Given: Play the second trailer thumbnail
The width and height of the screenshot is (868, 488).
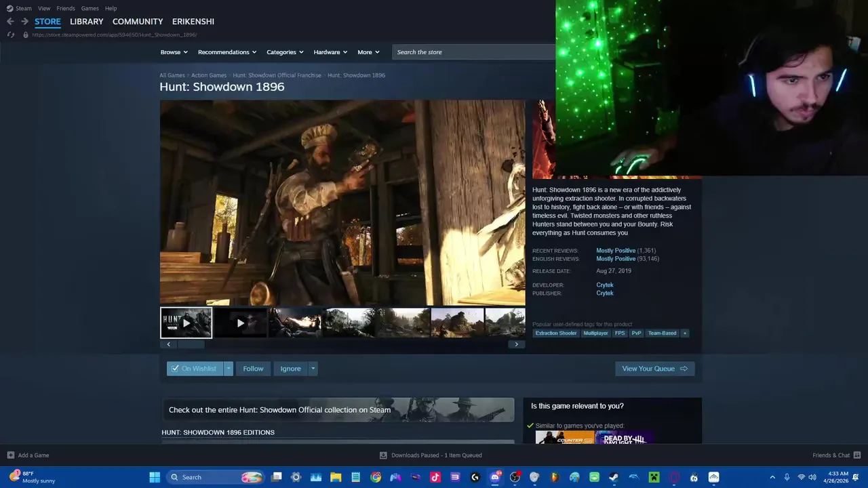Looking at the screenshot, I should (x=241, y=323).
